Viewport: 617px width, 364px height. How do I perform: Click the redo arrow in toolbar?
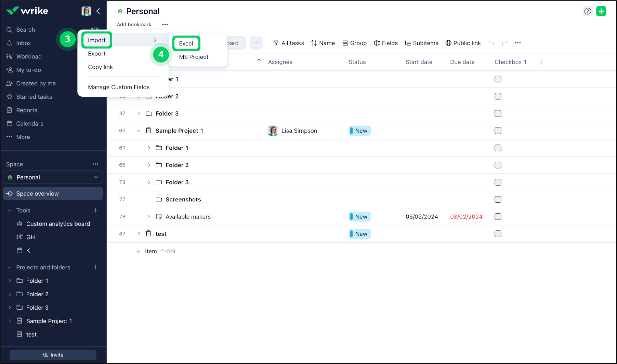pyautogui.click(x=504, y=43)
